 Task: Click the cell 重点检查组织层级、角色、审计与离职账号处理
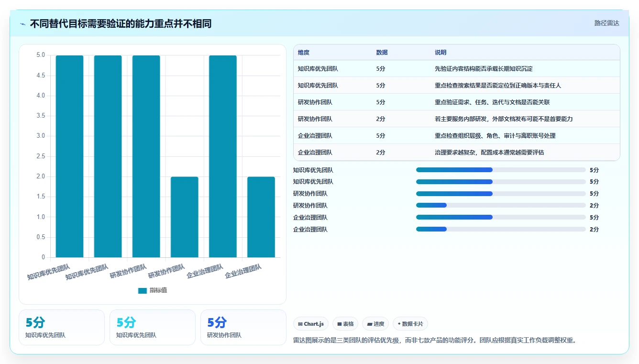(495, 136)
